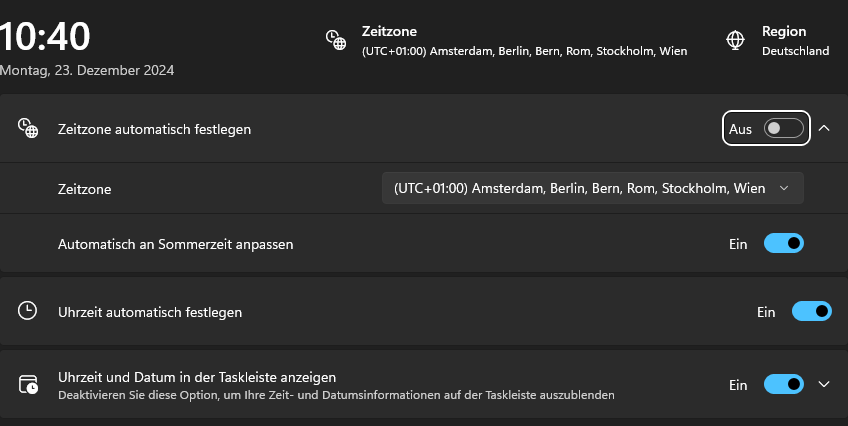
Task: Click icon beside 'Zeitzone automatisch festlegen'
Action: click(28, 128)
